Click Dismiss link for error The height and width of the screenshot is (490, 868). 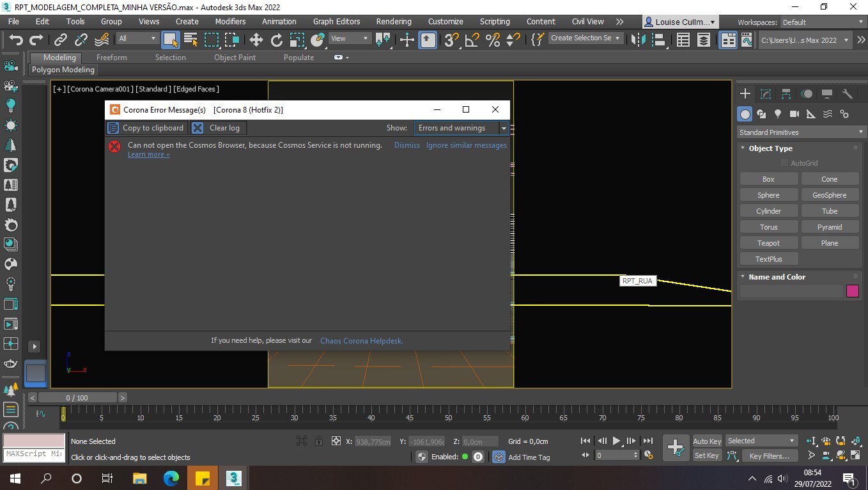click(x=407, y=145)
